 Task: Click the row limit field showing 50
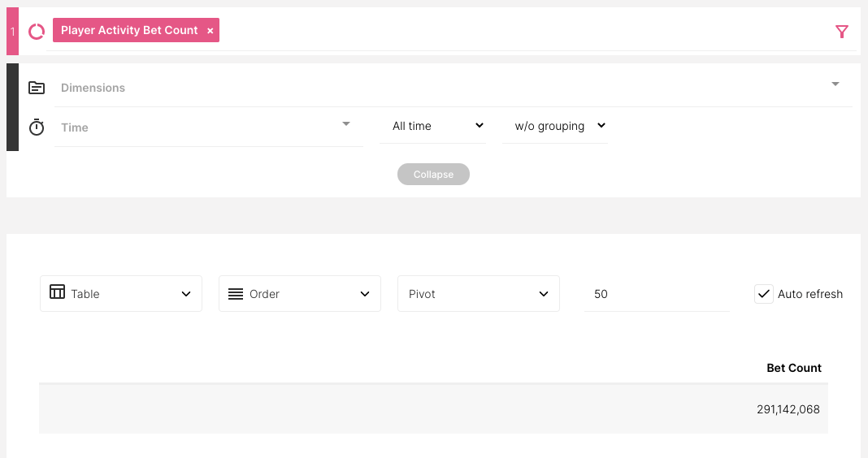[656, 294]
